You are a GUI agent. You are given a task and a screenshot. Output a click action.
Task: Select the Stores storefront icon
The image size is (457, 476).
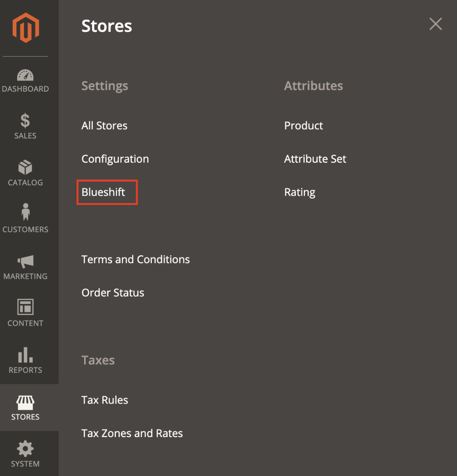[x=25, y=402]
